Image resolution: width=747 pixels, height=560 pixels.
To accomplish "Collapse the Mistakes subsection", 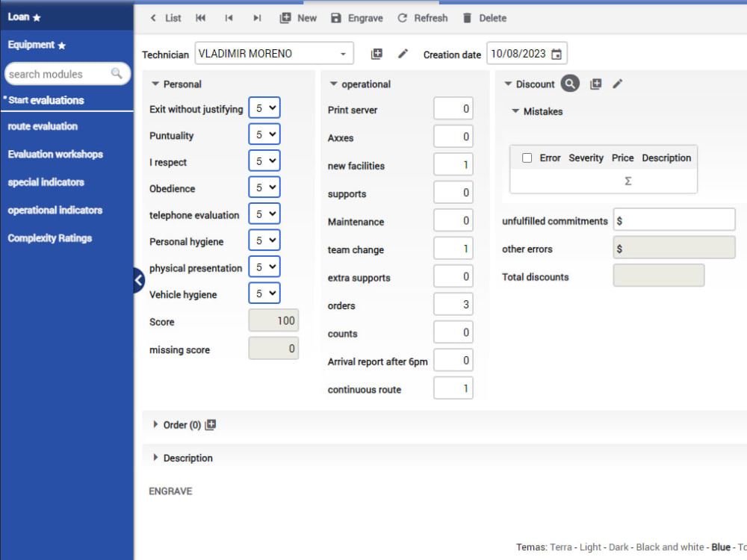I will click(x=515, y=111).
